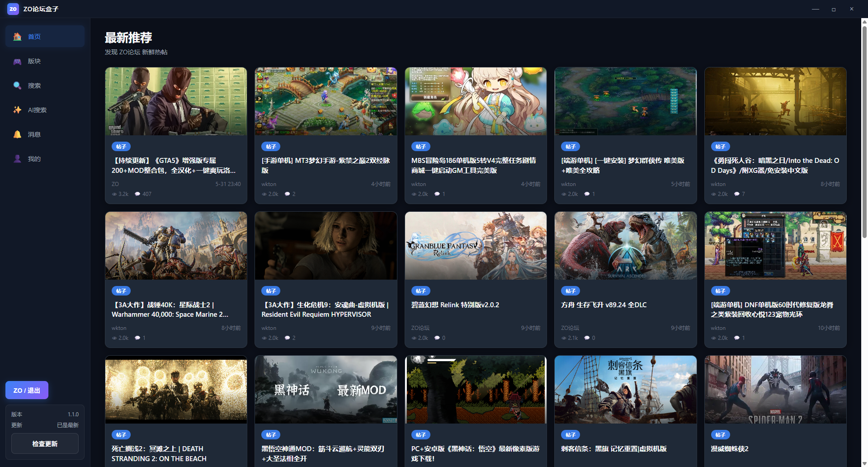The height and width of the screenshot is (467, 868).
Task: Open the GTA5 增强版专属 post title
Action: pos(174,166)
